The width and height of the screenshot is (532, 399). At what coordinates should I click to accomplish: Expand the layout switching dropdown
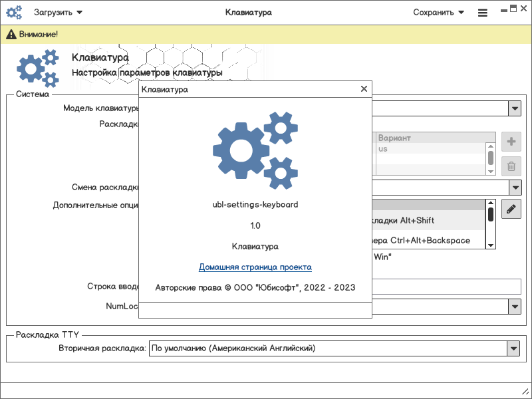[514, 188]
